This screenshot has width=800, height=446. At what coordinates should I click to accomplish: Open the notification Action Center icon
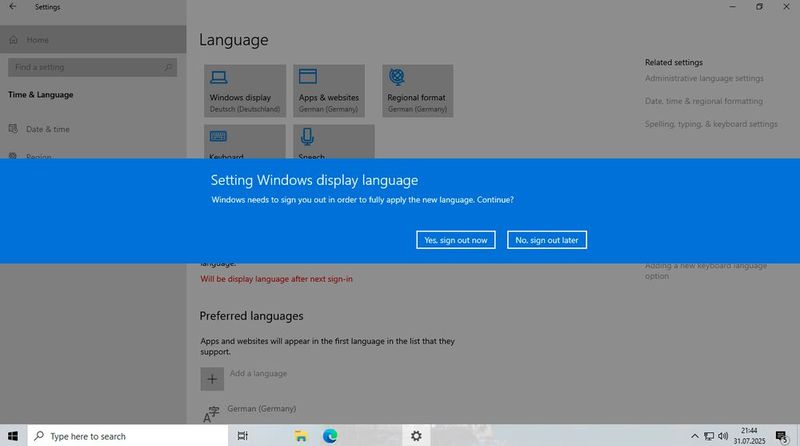(x=782, y=436)
